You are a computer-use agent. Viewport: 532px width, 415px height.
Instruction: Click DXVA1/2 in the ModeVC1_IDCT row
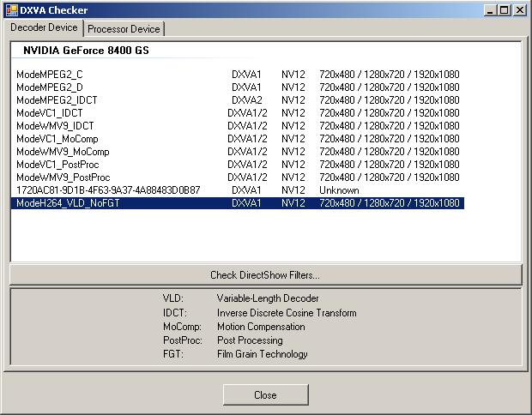pyautogui.click(x=247, y=113)
